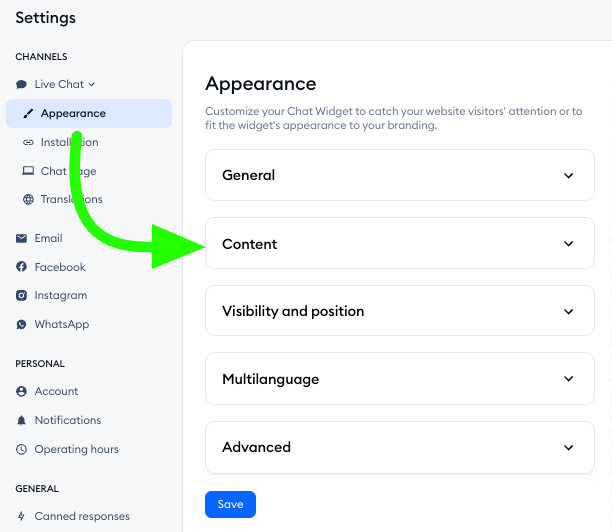The height and width of the screenshot is (532, 612).
Task: Click the Live Chat speech bubble icon
Action: [21, 85]
